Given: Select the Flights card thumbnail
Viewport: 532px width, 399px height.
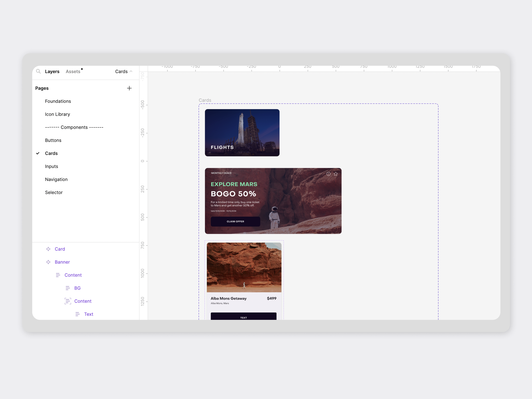Looking at the screenshot, I should point(242,132).
